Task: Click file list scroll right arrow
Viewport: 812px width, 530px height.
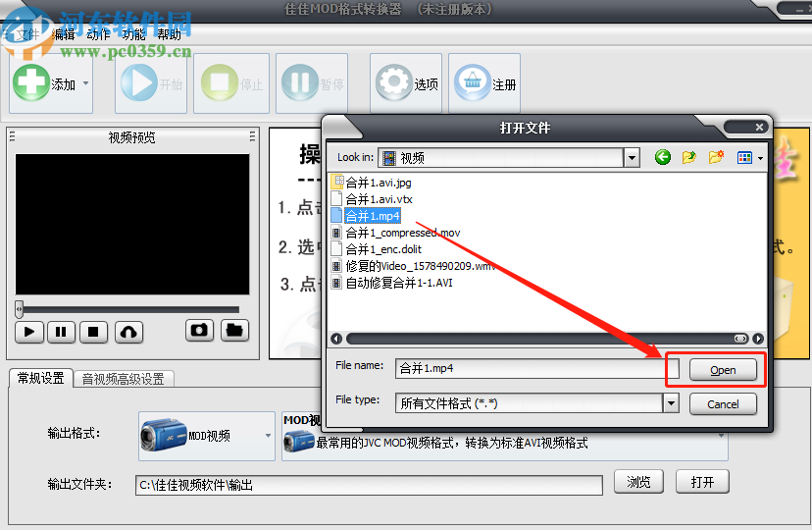Action: click(x=758, y=339)
